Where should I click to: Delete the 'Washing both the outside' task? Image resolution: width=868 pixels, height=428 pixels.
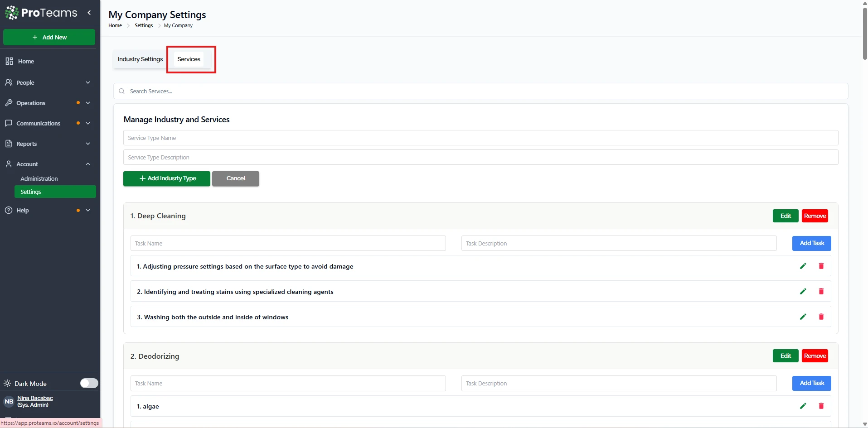[x=821, y=317]
